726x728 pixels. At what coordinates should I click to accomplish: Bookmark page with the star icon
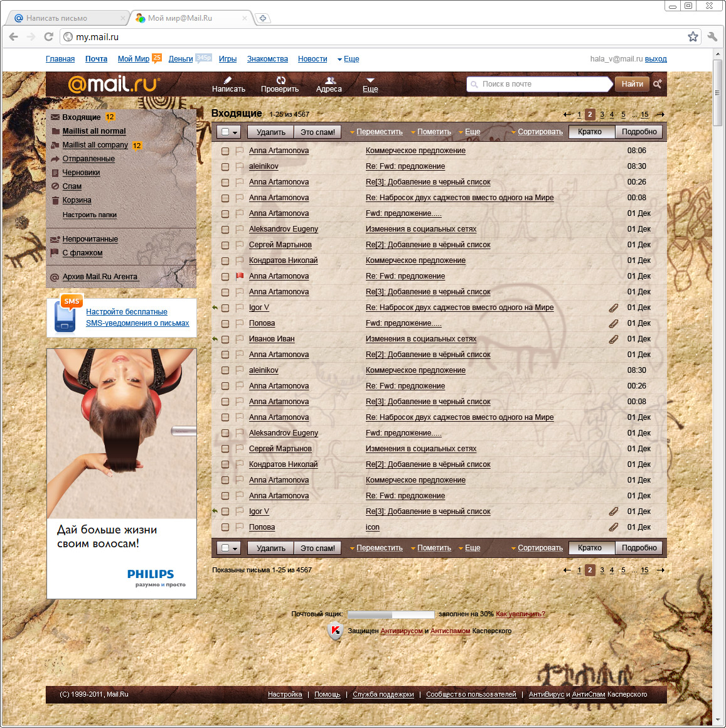tap(693, 36)
